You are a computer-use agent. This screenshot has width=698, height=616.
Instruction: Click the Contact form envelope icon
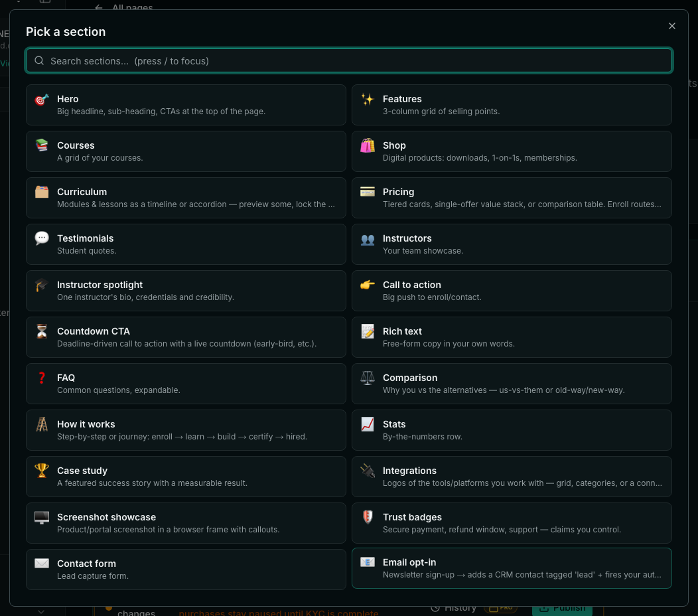[x=42, y=564]
